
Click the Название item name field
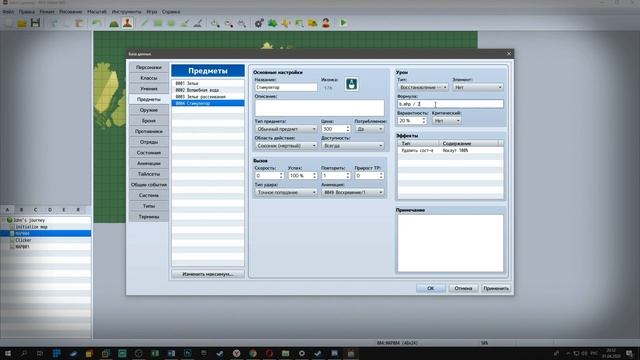click(286, 87)
